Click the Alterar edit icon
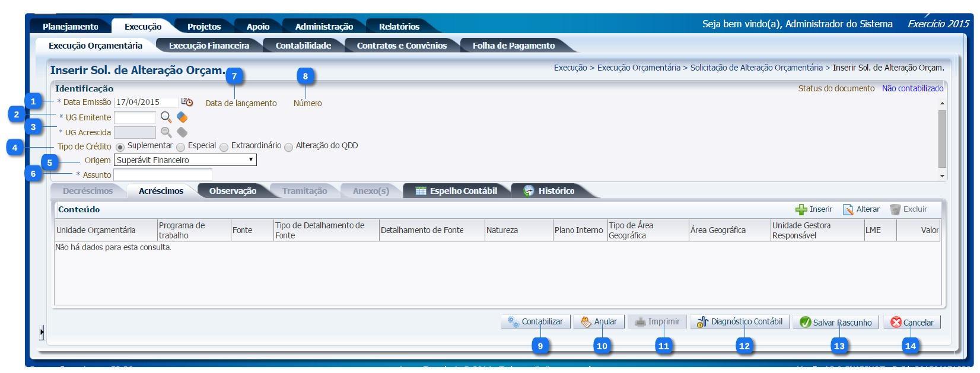Screen dimensions: 980x373 (x=848, y=209)
